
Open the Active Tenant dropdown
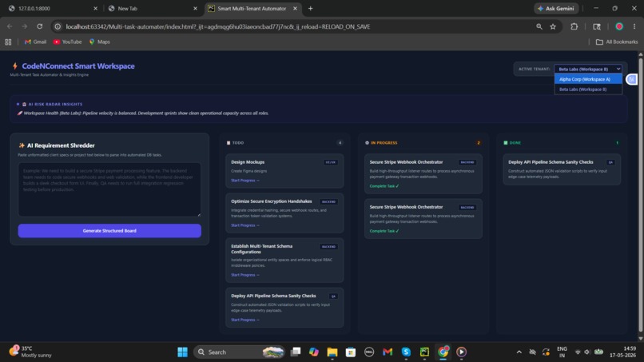click(x=588, y=69)
